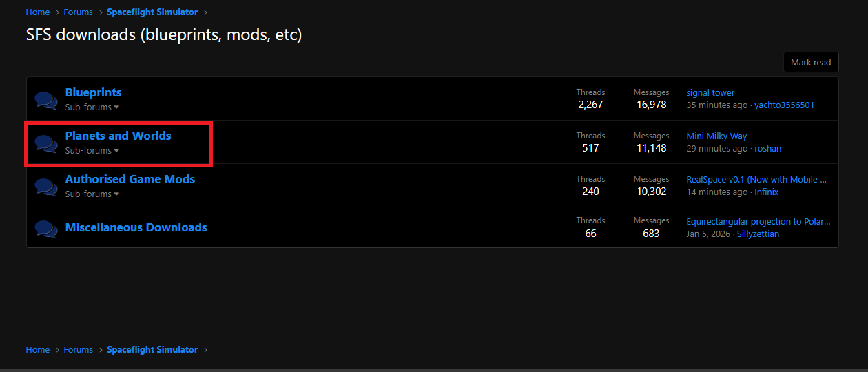Click the Blueprints forum speech-bubble icon

click(x=46, y=101)
